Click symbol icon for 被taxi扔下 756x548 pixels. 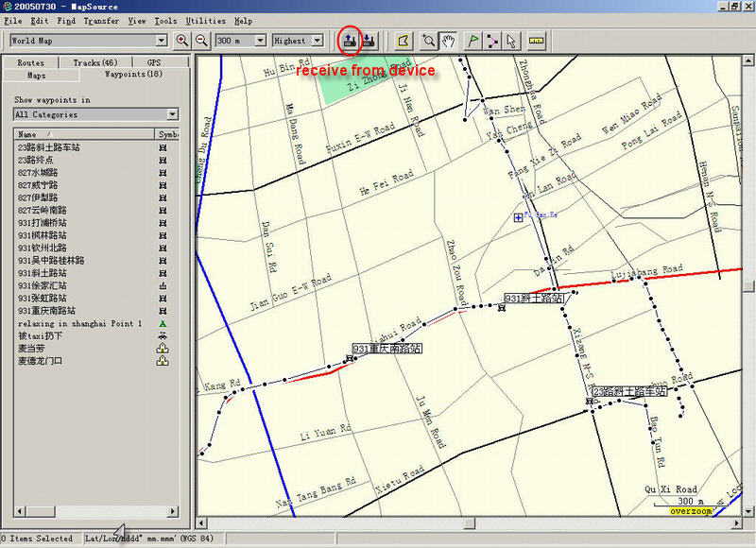click(x=163, y=336)
